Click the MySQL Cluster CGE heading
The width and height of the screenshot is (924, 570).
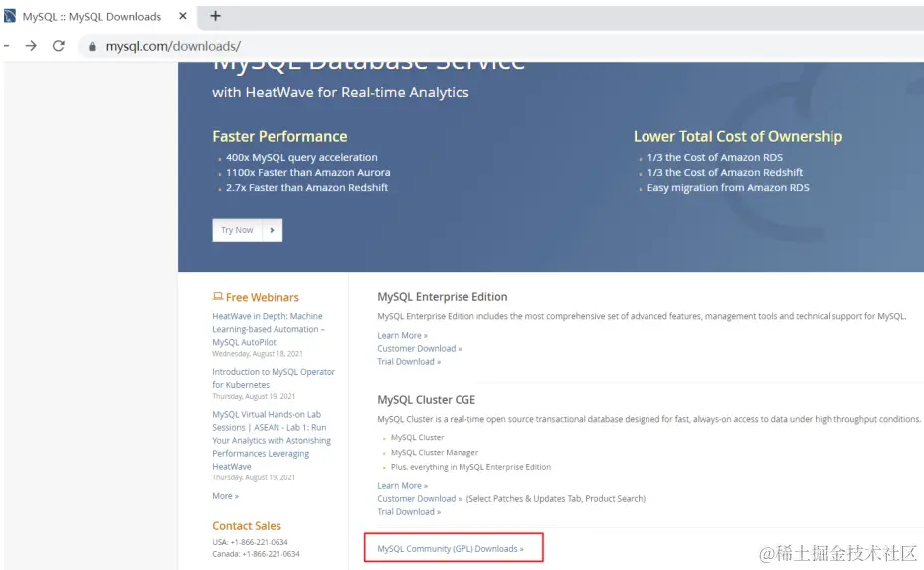426,400
